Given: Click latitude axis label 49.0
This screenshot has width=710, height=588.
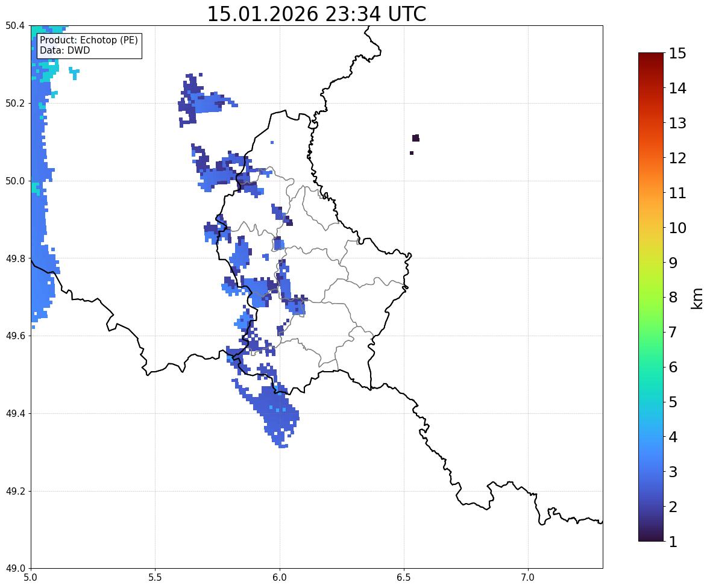Looking at the screenshot, I should [x=15, y=569].
